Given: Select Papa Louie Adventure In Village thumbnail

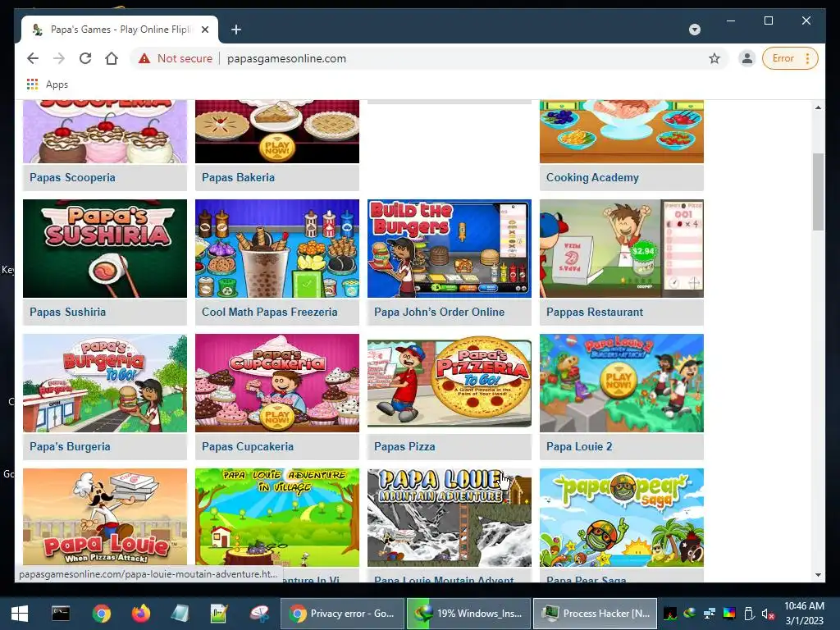Looking at the screenshot, I should click(x=277, y=518).
